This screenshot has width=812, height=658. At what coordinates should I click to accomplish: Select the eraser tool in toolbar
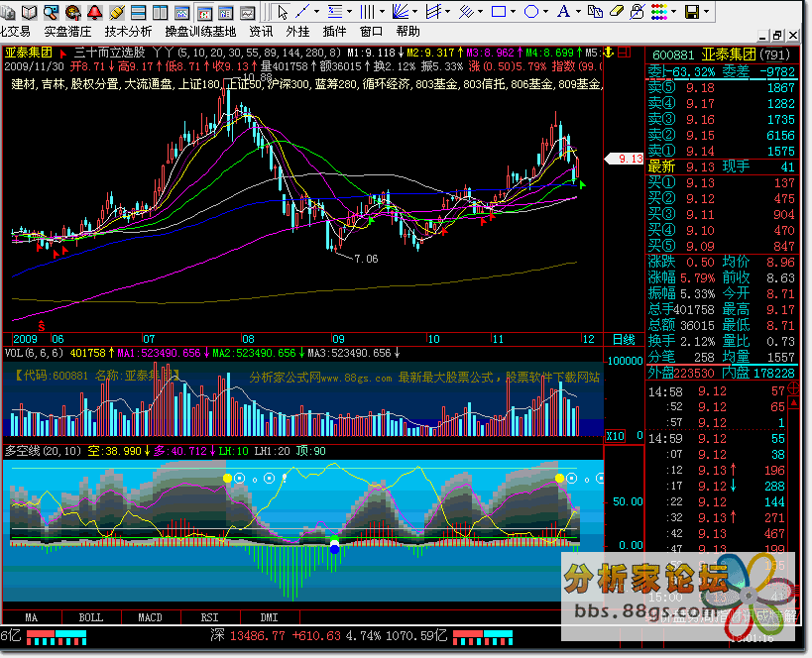pyautogui.click(x=615, y=12)
